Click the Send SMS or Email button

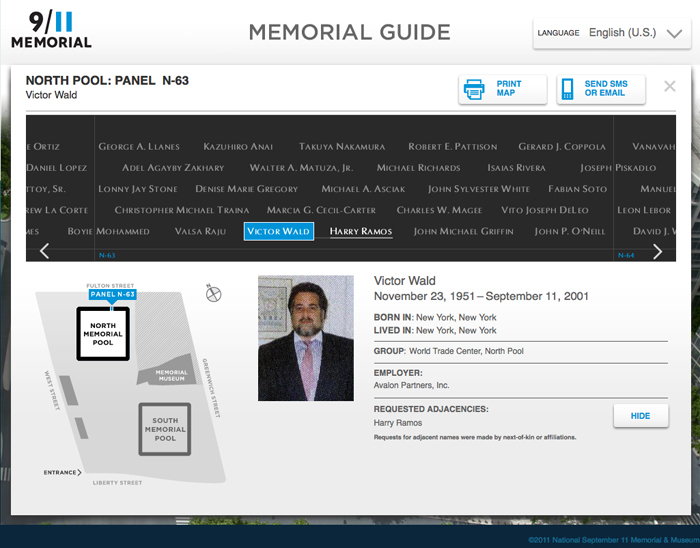coord(601,89)
